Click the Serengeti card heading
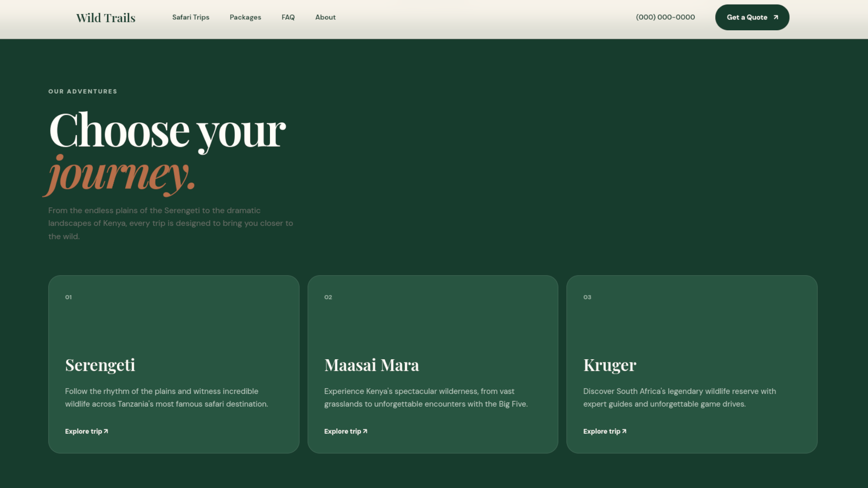Viewport: 868px width, 488px height. click(100, 365)
